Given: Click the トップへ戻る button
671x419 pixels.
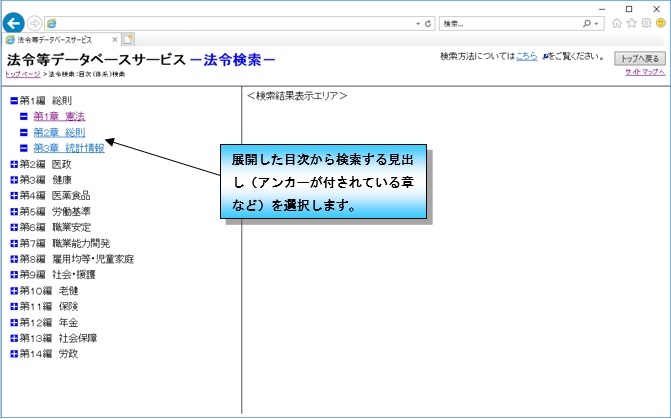Looking at the screenshot, I should coord(640,59).
